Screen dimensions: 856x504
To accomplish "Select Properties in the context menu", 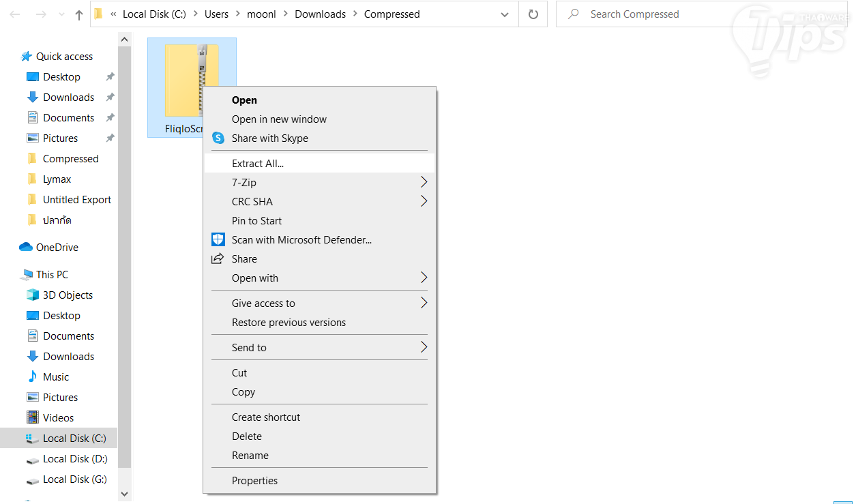I will coord(254,481).
